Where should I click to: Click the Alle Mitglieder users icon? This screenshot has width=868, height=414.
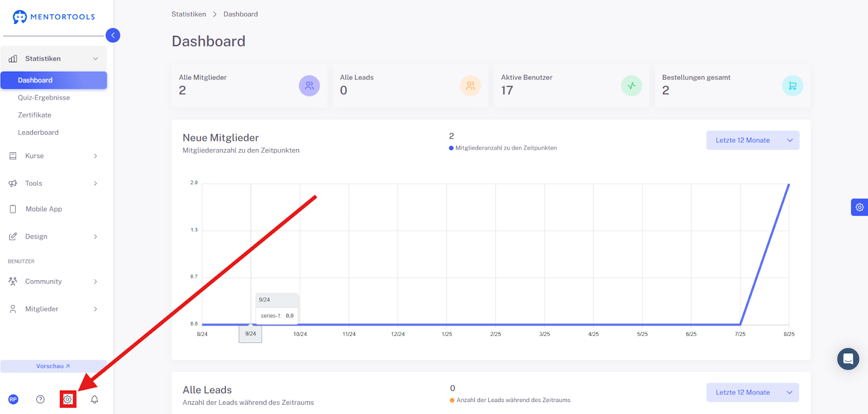[x=309, y=86]
